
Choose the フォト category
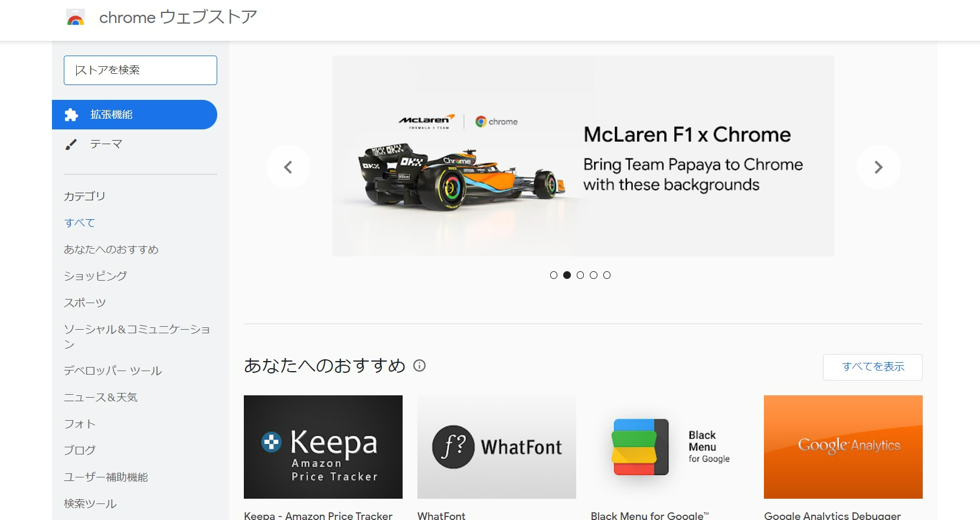[80, 424]
